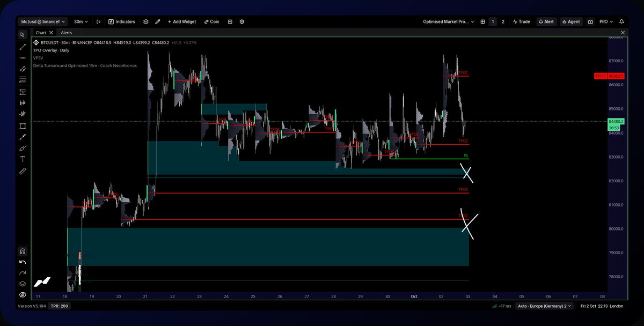Select the trend line drawing tool
This screenshot has width=644, height=326.
coord(23,47)
